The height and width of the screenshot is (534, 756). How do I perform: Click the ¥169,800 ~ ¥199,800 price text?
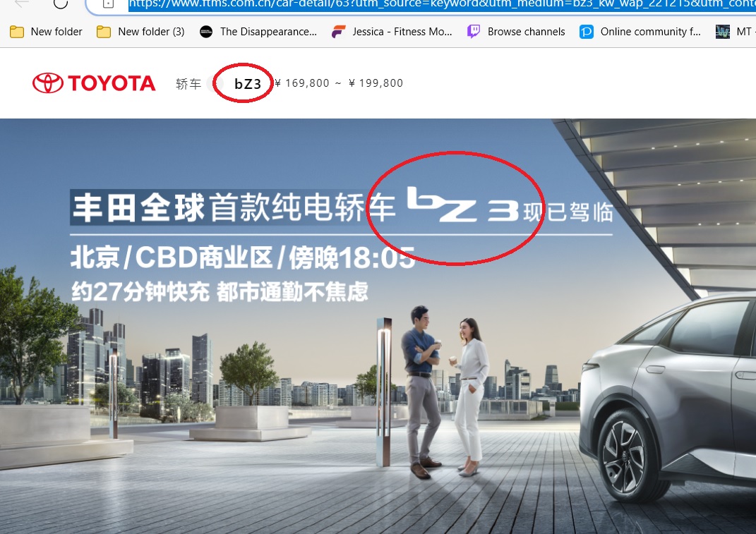[338, 83]
